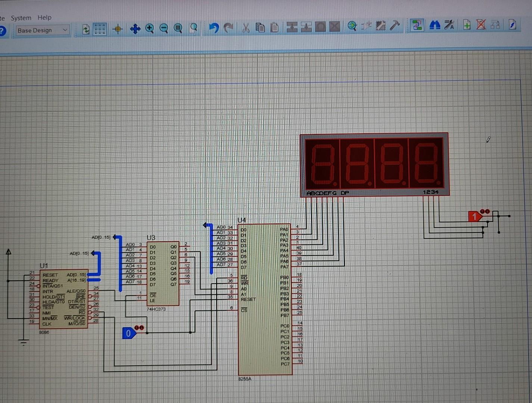This screenshot has width=532, height=403.
Task: Click the Cut to clipboard icon
Action: point(246,28)
